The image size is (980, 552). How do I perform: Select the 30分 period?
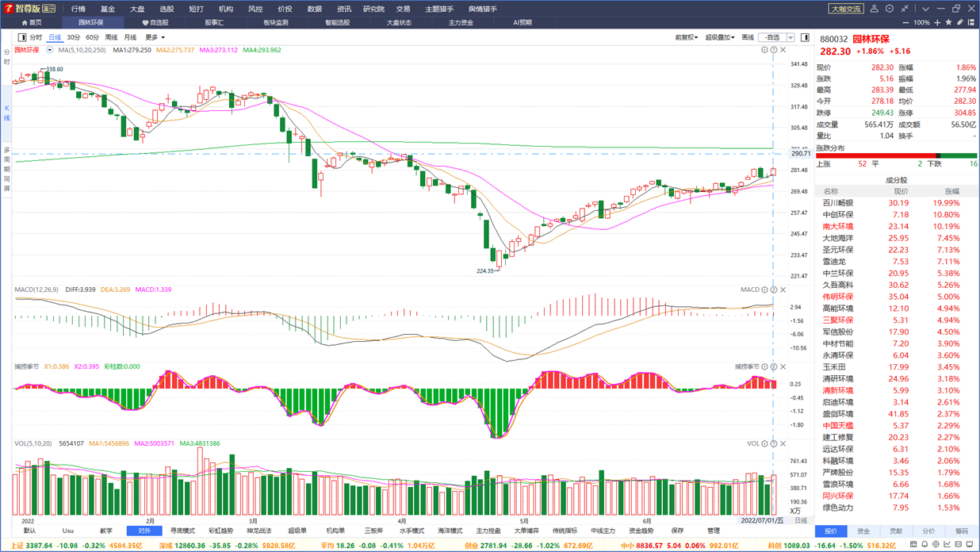coord(74,37)
